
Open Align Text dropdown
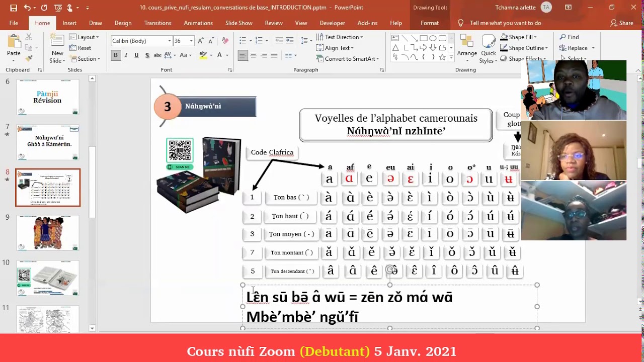(335, 48)
